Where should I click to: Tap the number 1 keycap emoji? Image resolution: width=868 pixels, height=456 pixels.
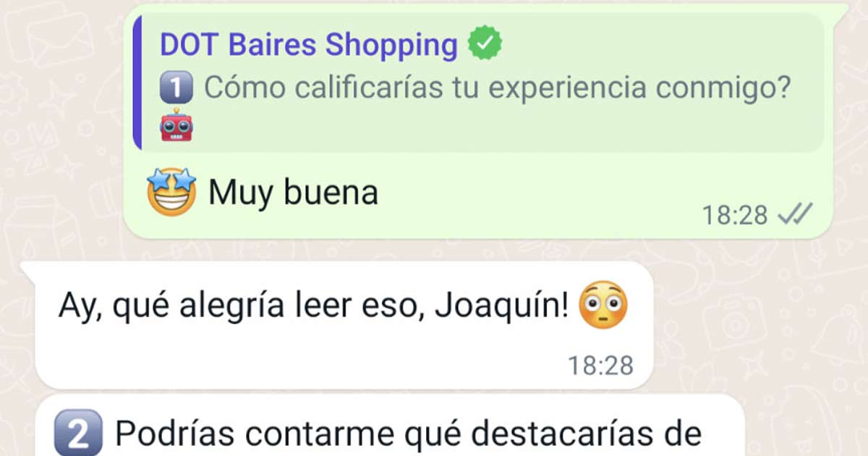point(176,88)
